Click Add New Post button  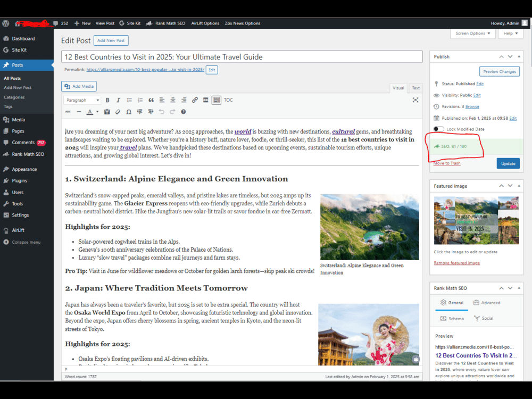[x=111, y=40]
